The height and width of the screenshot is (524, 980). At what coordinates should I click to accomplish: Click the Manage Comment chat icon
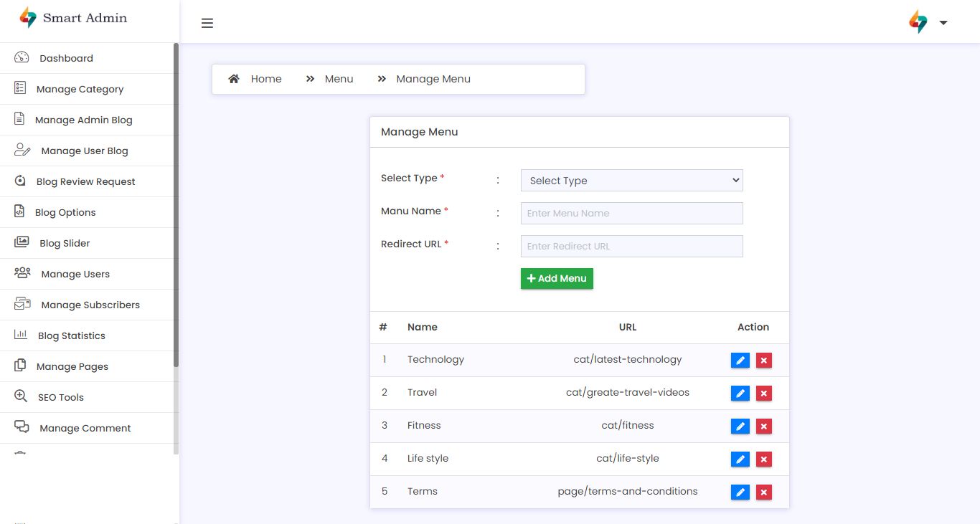pos(22,427)
